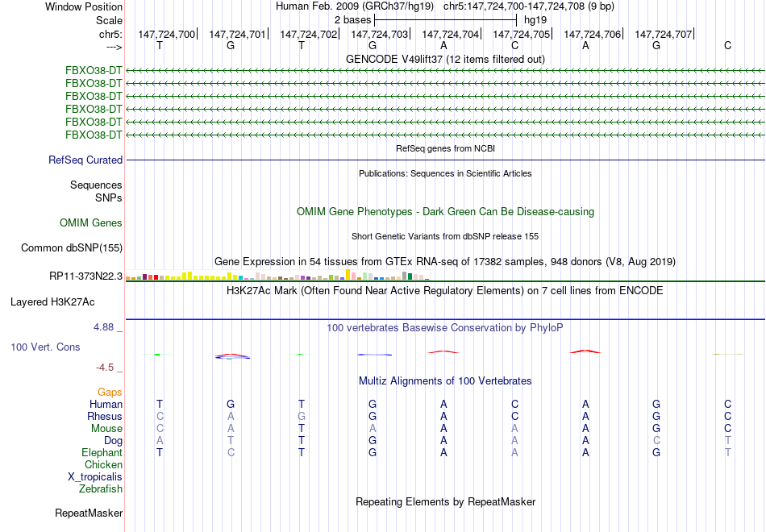Open Publications: Sequences in Scientific Articles title
This screenshot has width=766, height=532.
point(446,173)
